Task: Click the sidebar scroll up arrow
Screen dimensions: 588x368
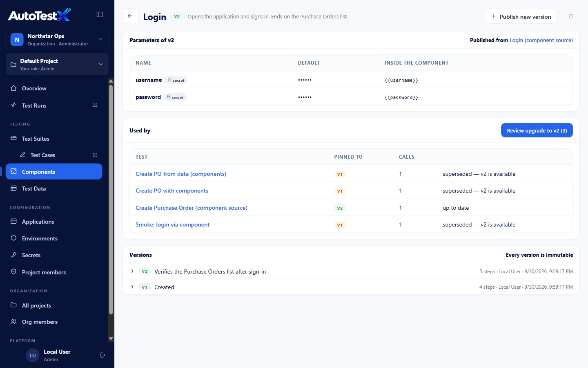Action: tap(111, 81)
